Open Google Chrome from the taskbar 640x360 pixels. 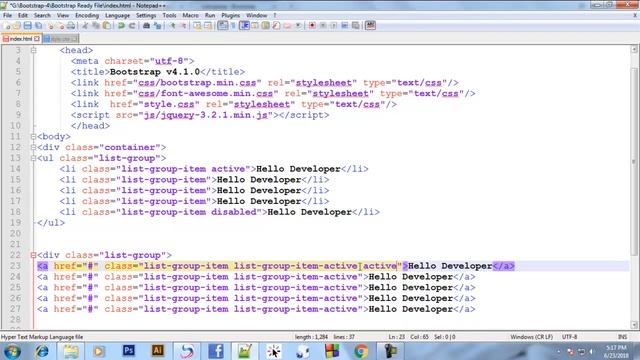[361, 351]
